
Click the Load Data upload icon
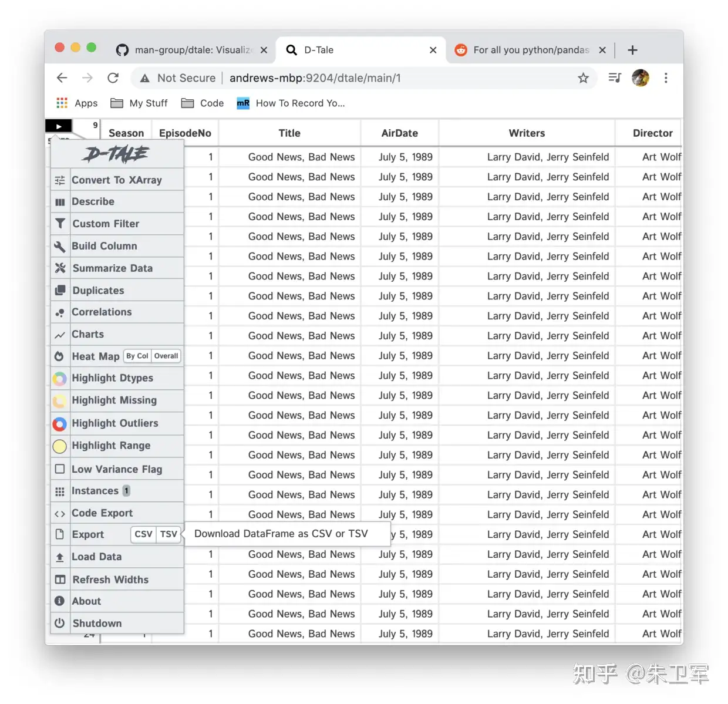(59, 557)
